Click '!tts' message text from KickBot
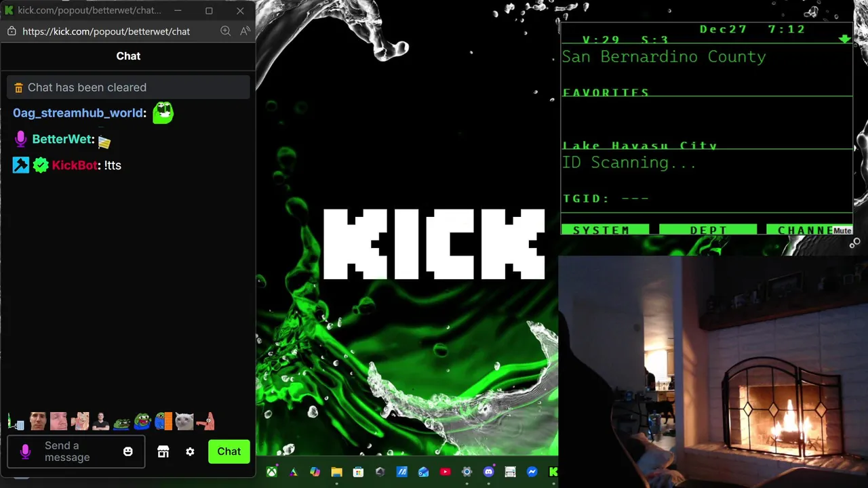This screenshot has height=488, width=868. point(113,165)
